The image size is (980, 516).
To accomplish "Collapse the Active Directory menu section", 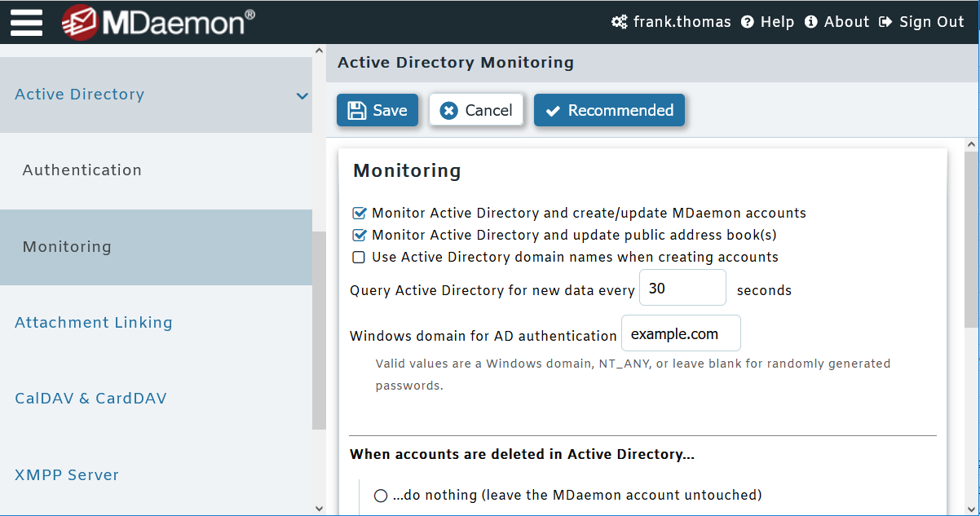I will 302,95.
